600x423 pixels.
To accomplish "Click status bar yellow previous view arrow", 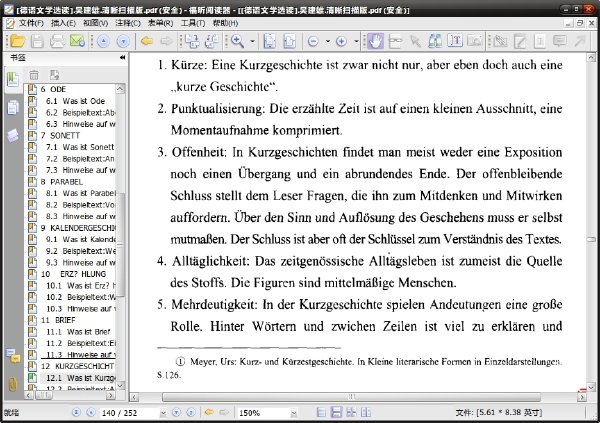I will coord(209,412).
